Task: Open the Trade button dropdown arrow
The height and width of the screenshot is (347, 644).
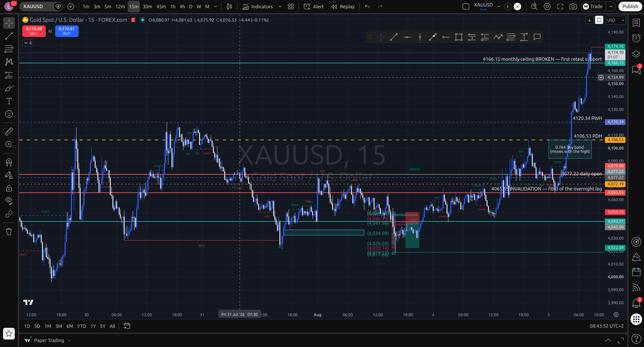Action: tap(611, 7)
